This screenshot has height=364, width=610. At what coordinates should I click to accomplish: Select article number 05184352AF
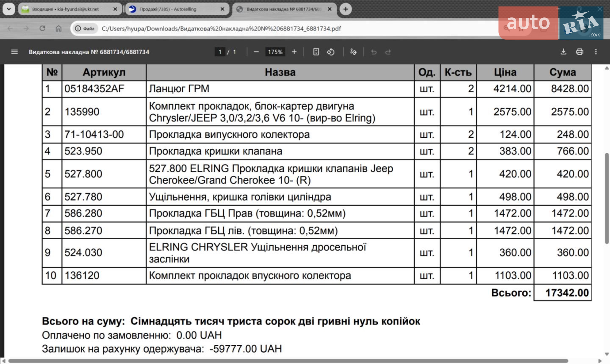pos(94,89)
